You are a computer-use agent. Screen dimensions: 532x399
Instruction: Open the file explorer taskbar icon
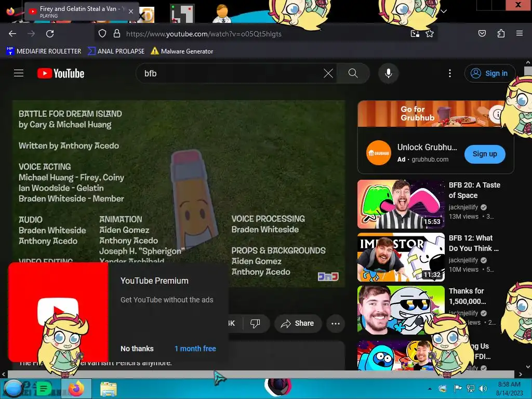[x=109, y=389]
